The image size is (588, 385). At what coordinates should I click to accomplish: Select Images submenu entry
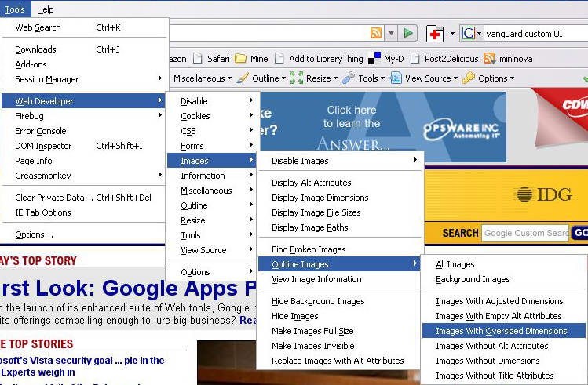212,161
